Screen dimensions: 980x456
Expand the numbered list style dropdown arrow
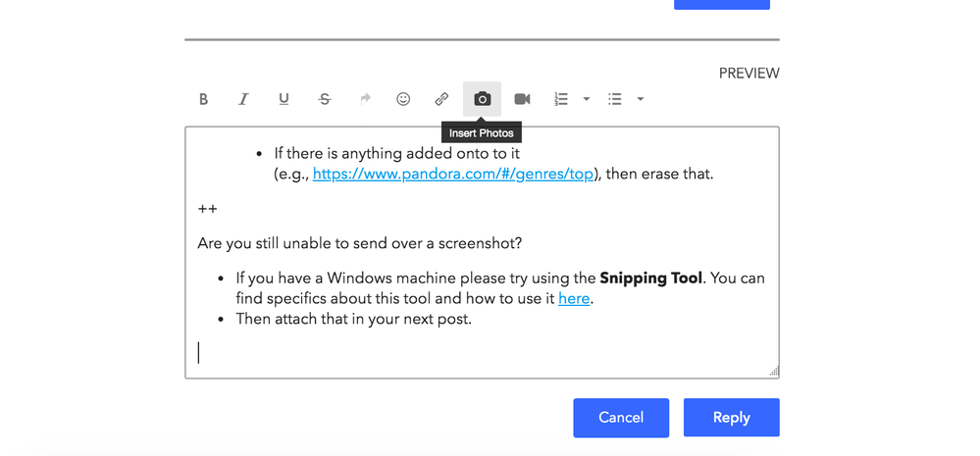(x=587, y=99)
